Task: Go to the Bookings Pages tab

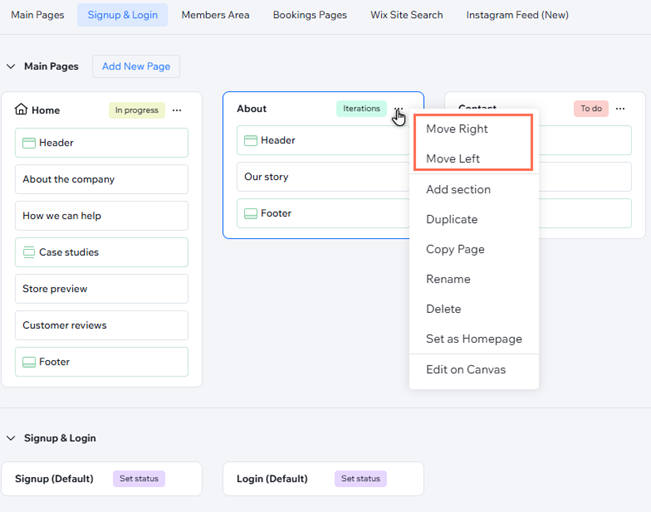Action: click(x=310, y=15)
